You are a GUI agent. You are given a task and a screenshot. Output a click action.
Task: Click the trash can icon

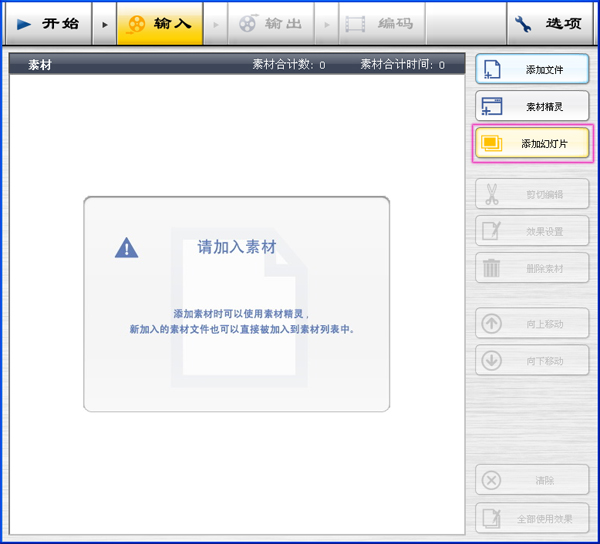click(x=491, y=268)
